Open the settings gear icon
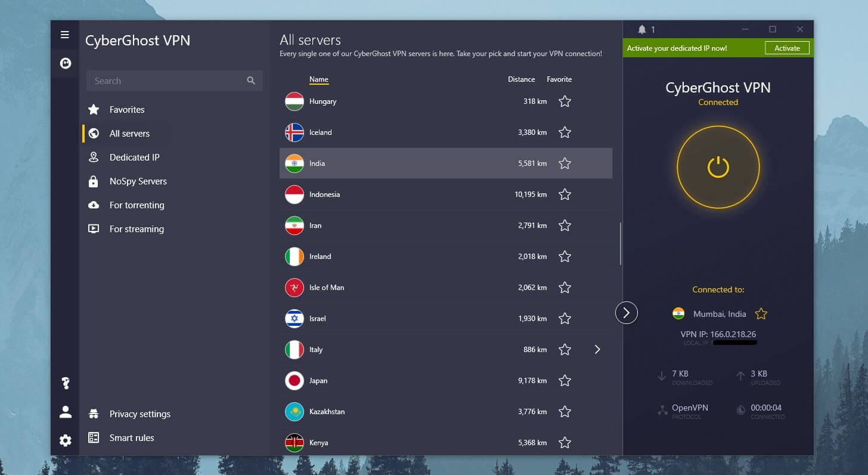 tap(66, 440)
